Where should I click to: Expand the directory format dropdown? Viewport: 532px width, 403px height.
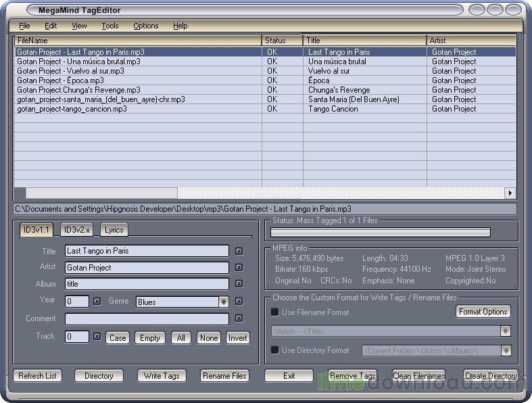505,351
